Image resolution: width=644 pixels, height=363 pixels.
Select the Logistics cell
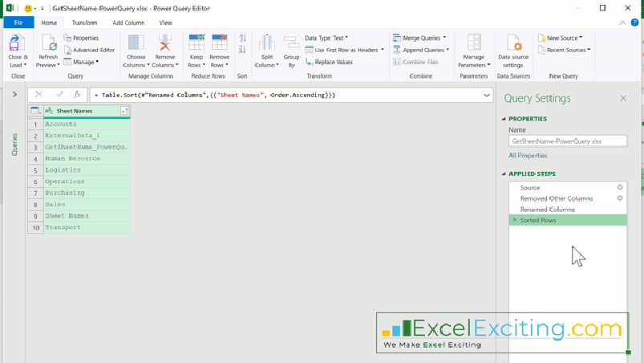click(87, 169)
